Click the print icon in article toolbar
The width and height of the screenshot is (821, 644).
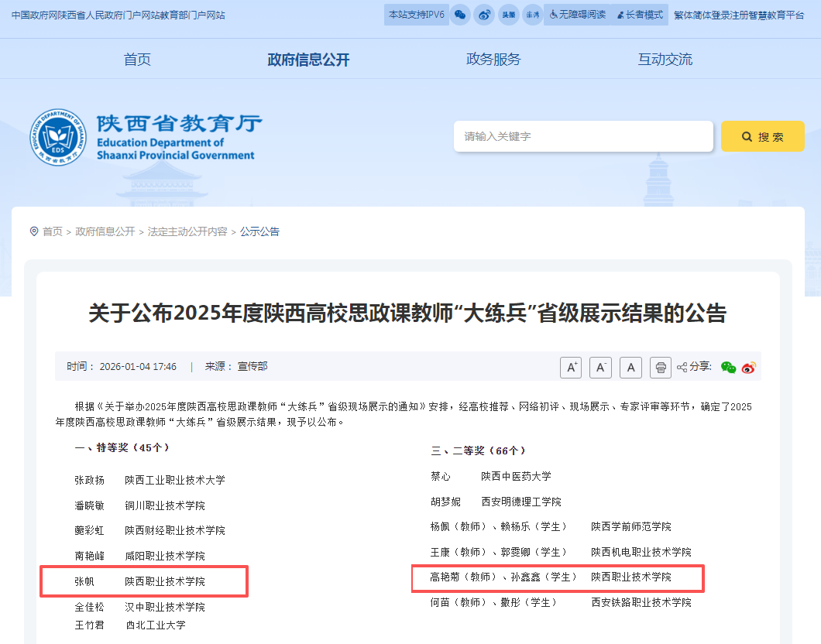(x=660, y=367)
